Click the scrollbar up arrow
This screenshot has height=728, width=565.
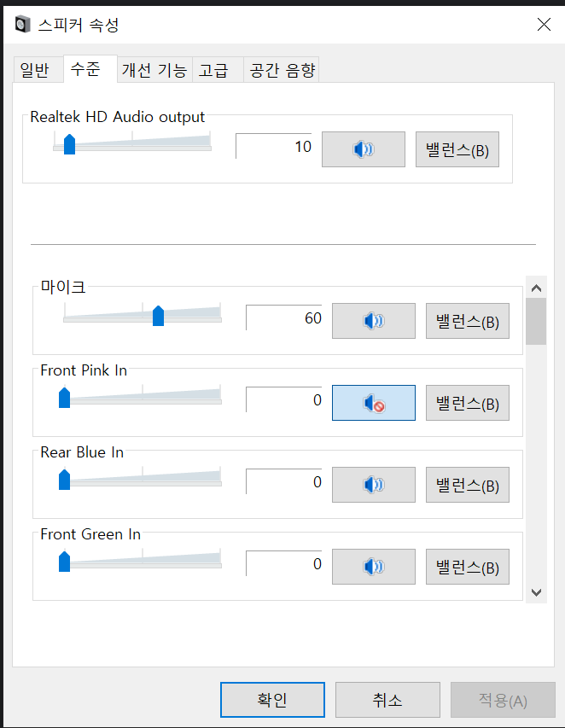tap(536, 288)
